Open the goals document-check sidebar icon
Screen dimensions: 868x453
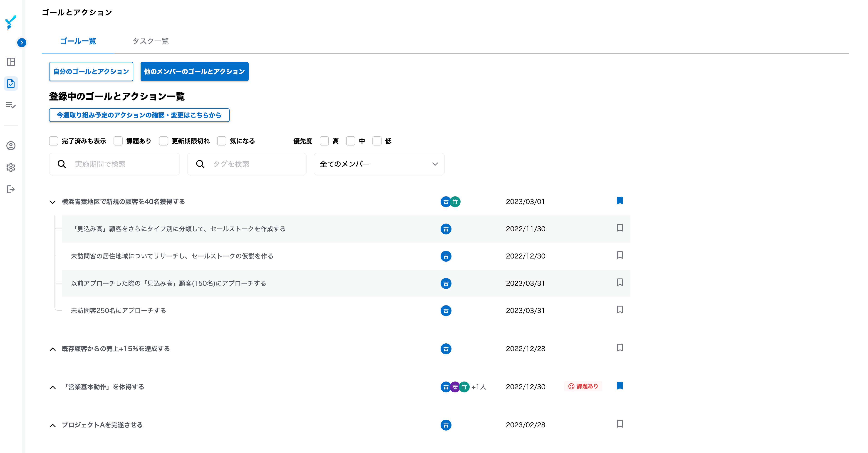click(x=11, y=84)
